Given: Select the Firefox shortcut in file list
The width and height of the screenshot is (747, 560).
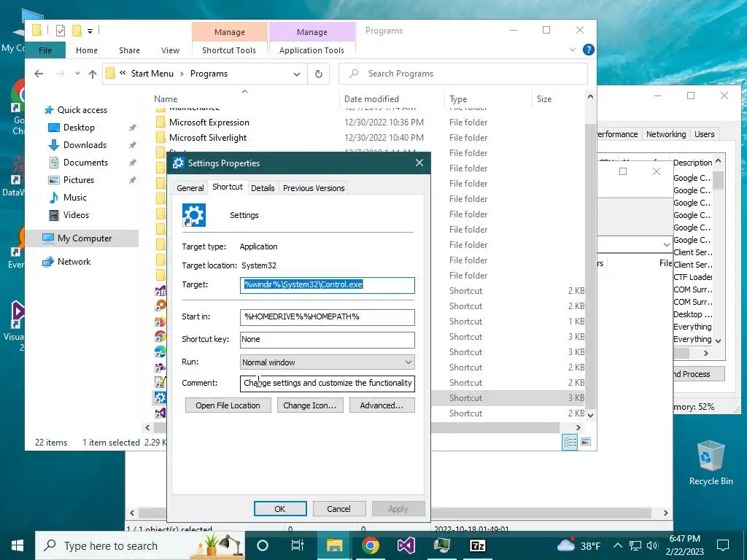Looking at the screenshot, I should [160, 322].
